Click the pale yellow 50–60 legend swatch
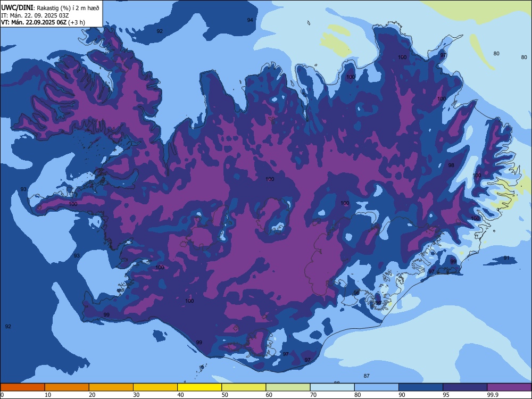Image resolution: width=532 pixels, height=399 pixels. [x=244, y=387]
